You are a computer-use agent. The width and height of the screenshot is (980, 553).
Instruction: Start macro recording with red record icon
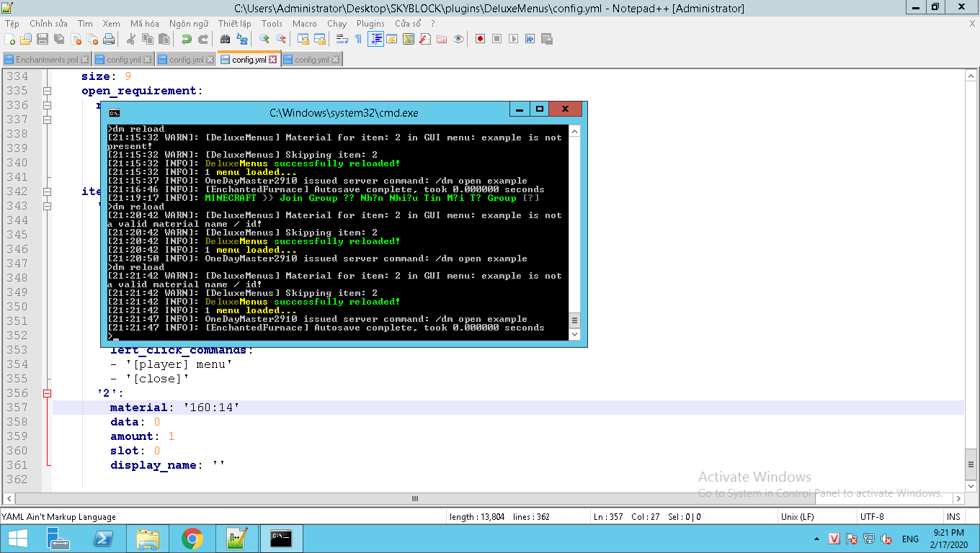tap(480, 39)
